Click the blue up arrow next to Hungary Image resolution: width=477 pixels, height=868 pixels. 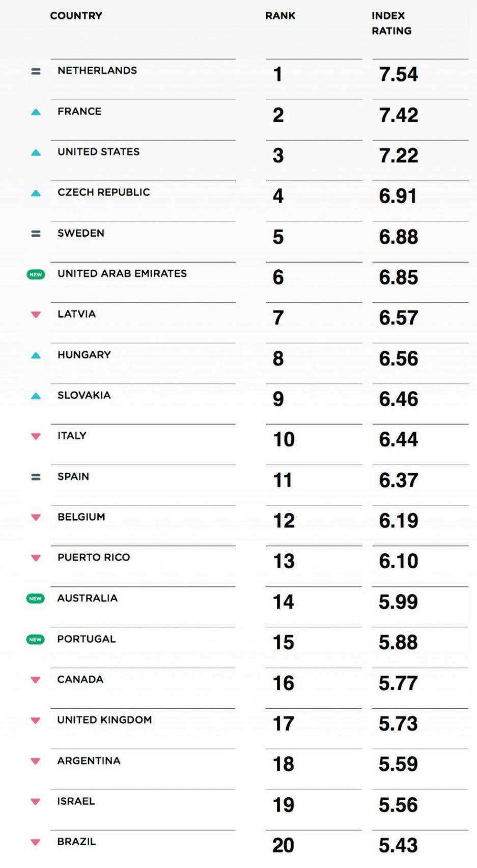pos(36,355)
